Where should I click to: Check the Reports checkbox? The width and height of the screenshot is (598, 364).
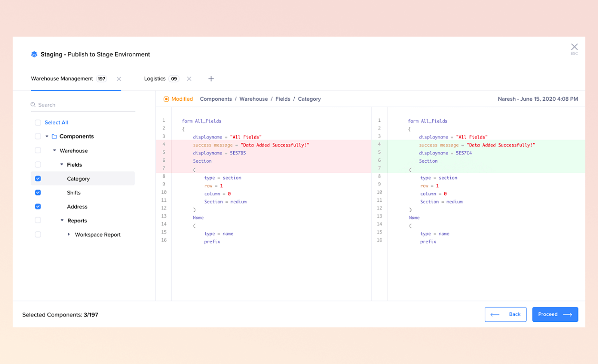tap(38, 220)
